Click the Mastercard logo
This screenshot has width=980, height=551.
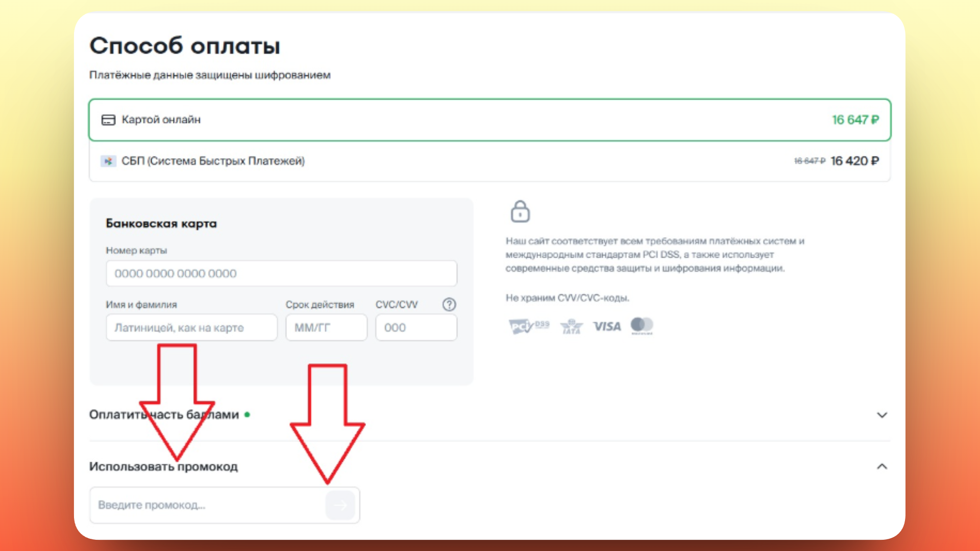point(642,325)
